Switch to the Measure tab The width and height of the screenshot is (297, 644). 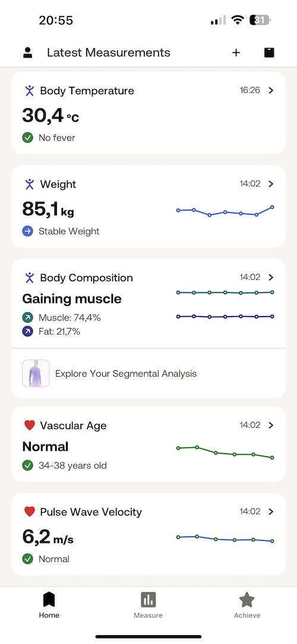click(148, 605)
